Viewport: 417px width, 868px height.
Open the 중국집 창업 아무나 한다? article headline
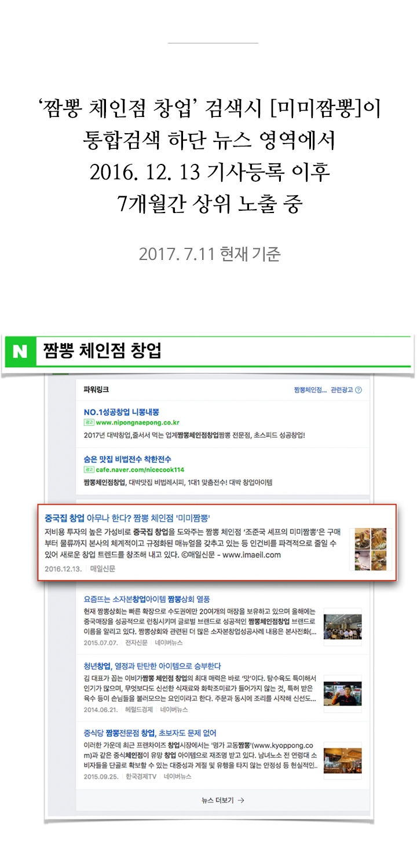[127, 516]
